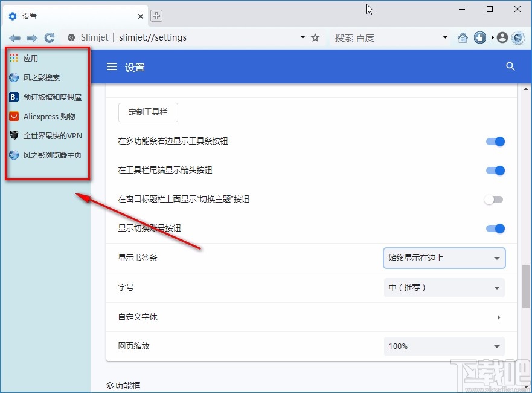The height and width of the screenshot is (393, 532).
Task: Open the 显示书签条 dropdown
Action: (444, 258)
